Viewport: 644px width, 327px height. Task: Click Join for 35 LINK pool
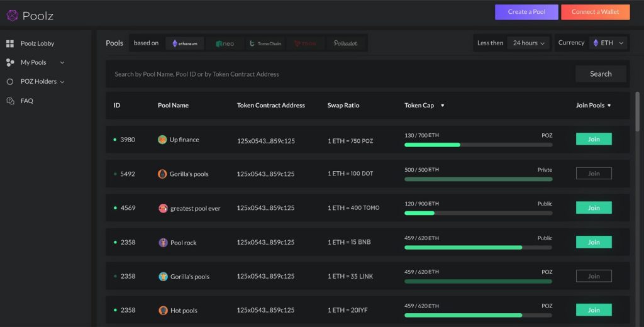tap(594, 276)
